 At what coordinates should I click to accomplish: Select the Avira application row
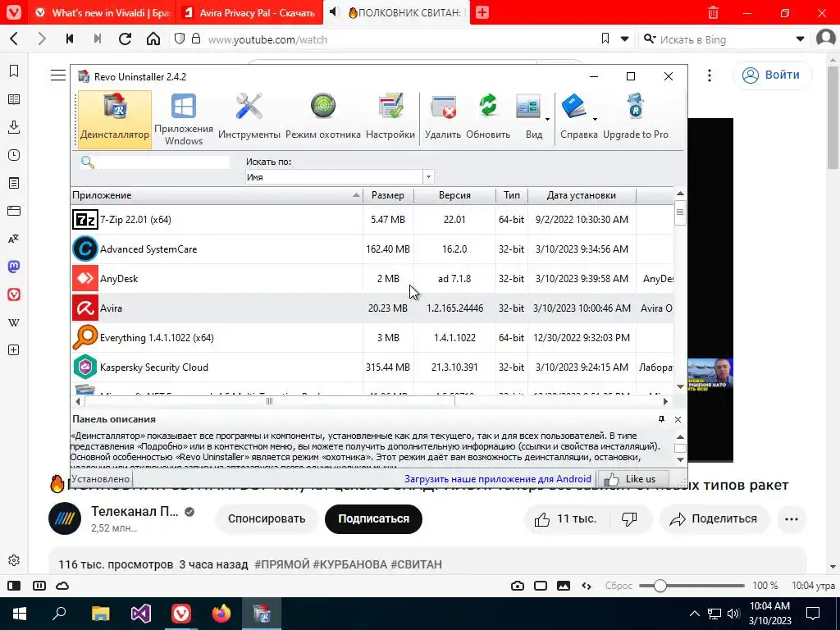click(x=372, y=308)
